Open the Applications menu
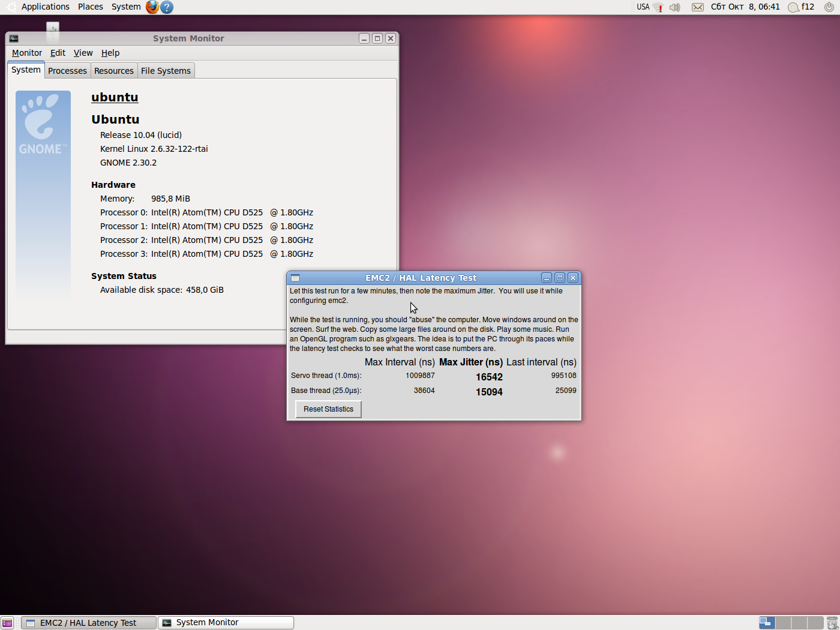The image size is (840, 630). (46, 7)
